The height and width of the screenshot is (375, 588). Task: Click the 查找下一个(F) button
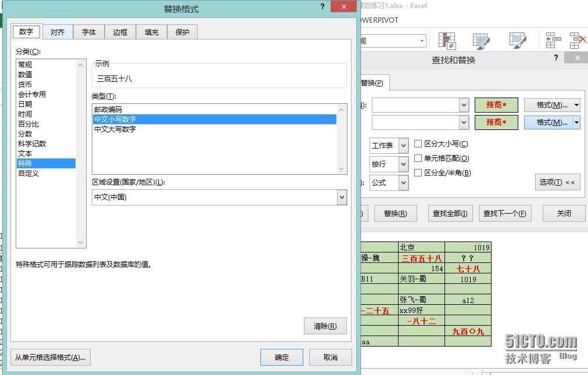pyautogui.click(x=505, y=213)
